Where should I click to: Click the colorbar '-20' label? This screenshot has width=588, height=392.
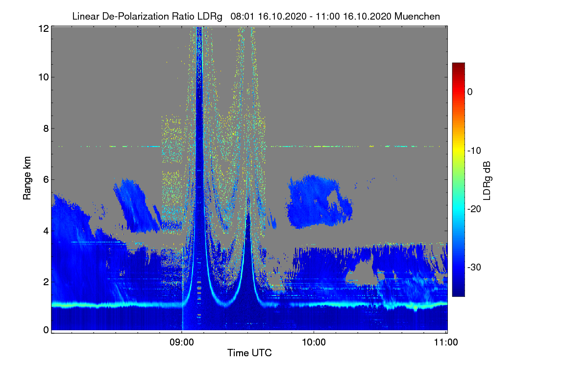[474, 209]
